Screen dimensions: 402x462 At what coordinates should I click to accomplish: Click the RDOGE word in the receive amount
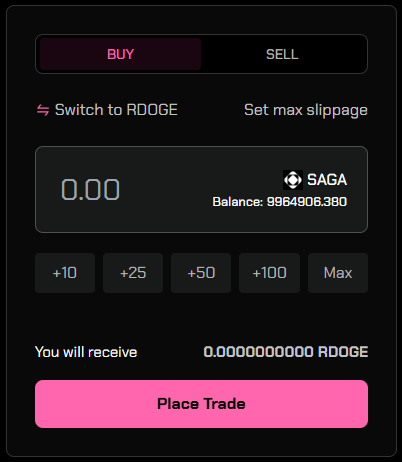(343, 352)
